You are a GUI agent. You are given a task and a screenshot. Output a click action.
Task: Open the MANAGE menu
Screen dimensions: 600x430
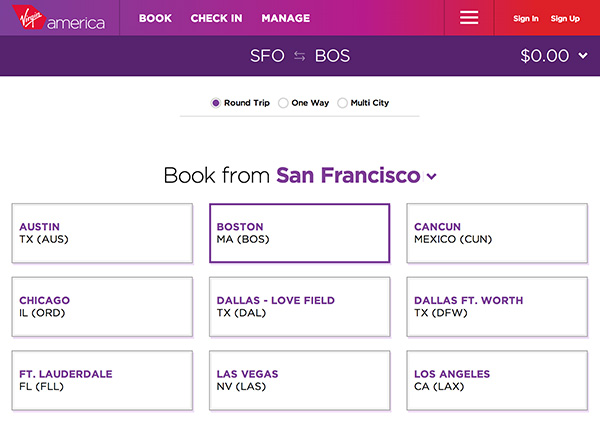point(286,18)
